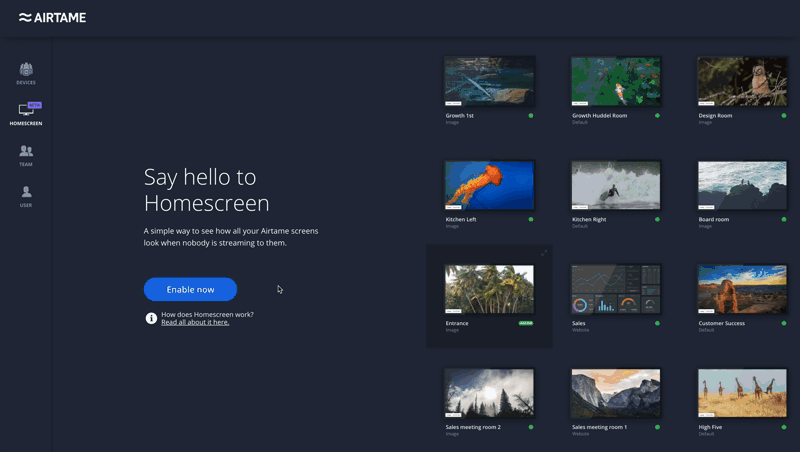Select the Design Room owl thumbnail
The width and height of the screenshot is (800, 452).
(x=742, y=81)
